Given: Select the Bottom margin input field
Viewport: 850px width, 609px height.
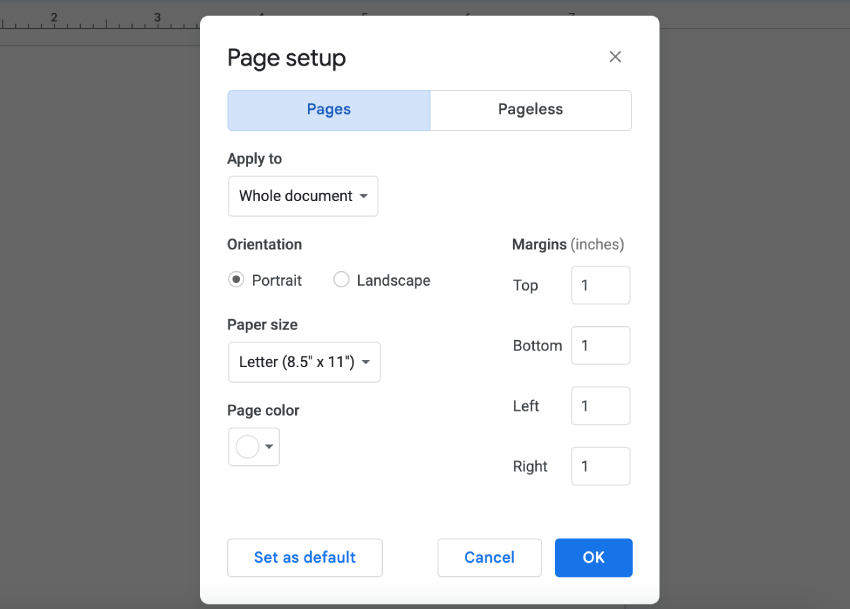Looking at the screenshot, I should [x=600, y=345].
